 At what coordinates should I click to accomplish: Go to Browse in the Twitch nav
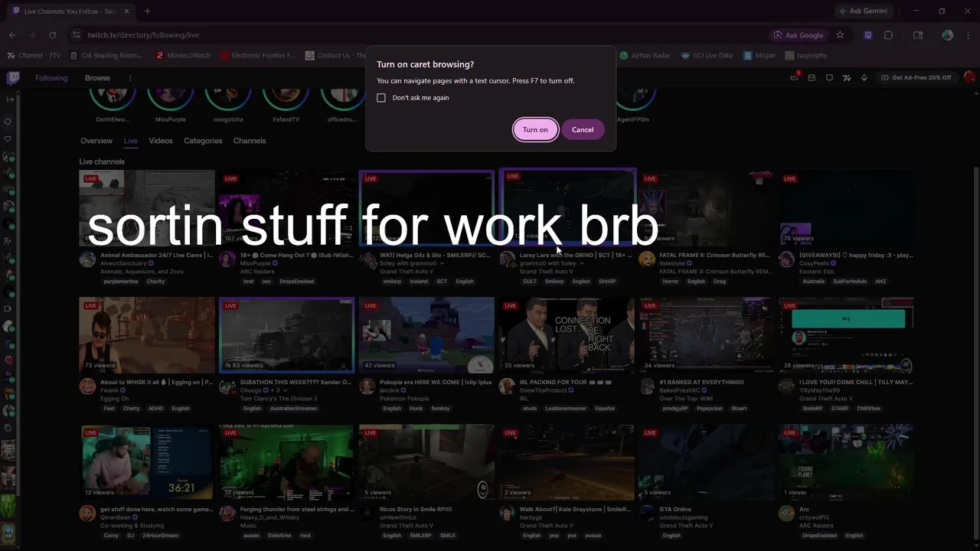(x=97, y=78)
